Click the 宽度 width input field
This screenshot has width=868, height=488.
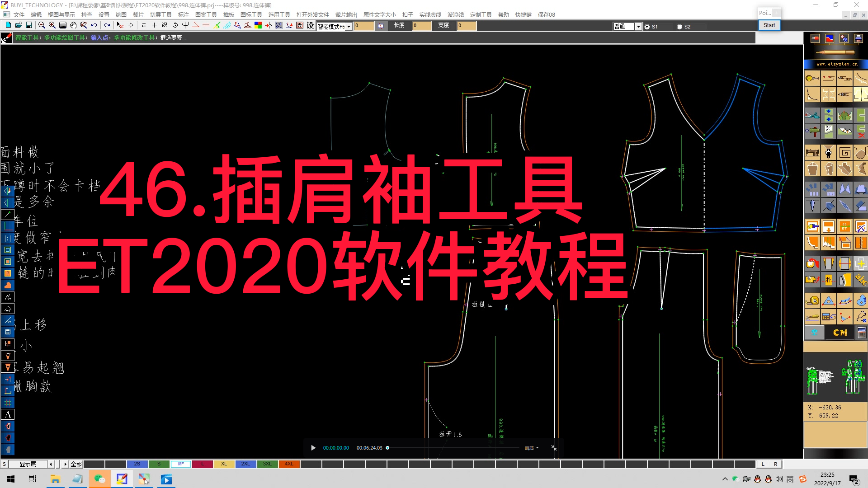[467, 26]
